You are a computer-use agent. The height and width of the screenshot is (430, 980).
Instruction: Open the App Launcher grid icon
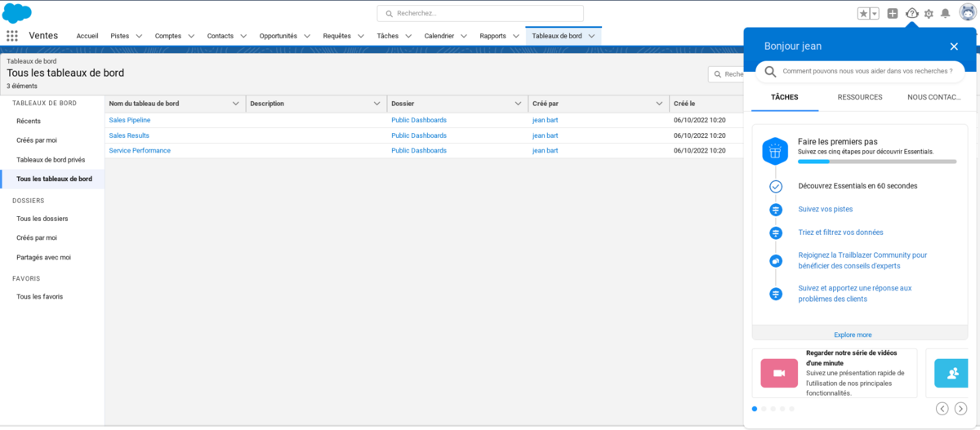pyautogui.click(x=12, y=36)
